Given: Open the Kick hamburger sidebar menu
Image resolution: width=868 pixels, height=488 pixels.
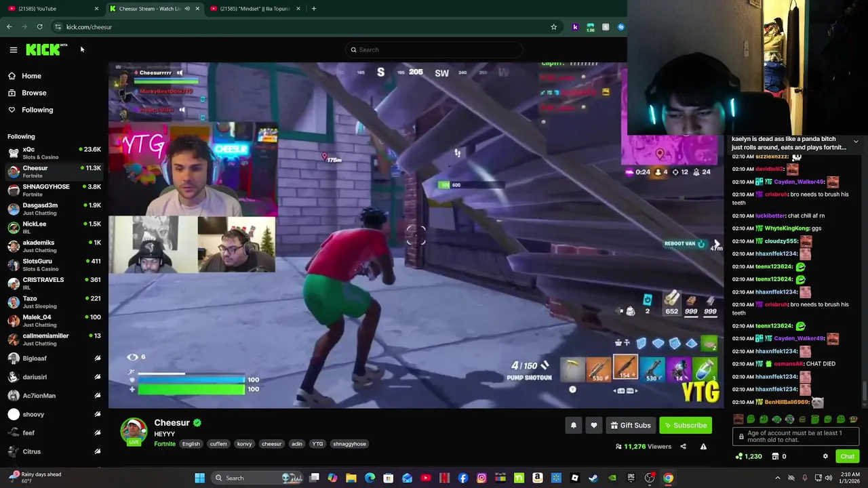Looking at the screenshot, I should pos(13,49).
